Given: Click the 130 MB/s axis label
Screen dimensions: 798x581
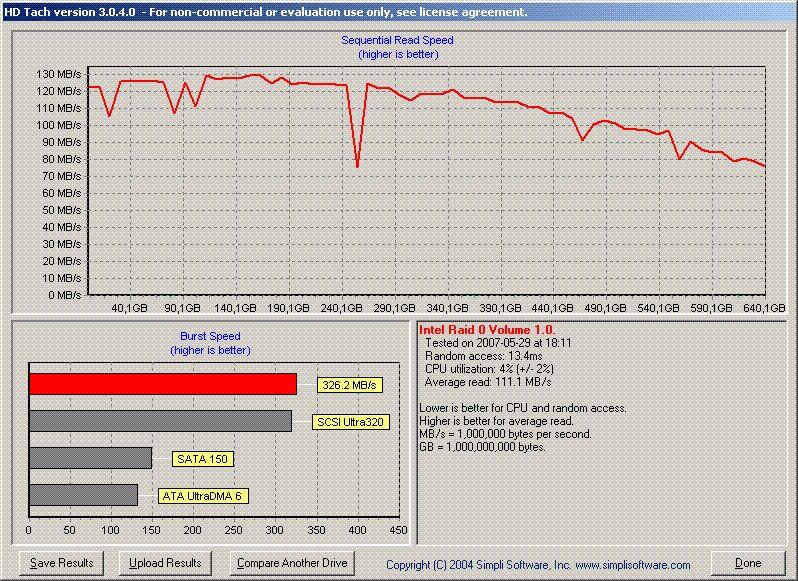Looking at the screenshot, I should tap(59, 74).
